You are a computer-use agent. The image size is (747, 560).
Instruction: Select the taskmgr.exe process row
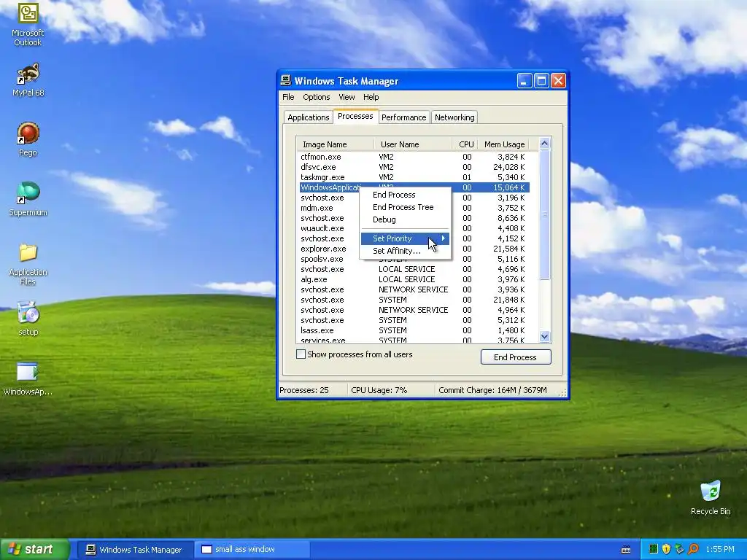pyautogui.click(x=414, y=177)
